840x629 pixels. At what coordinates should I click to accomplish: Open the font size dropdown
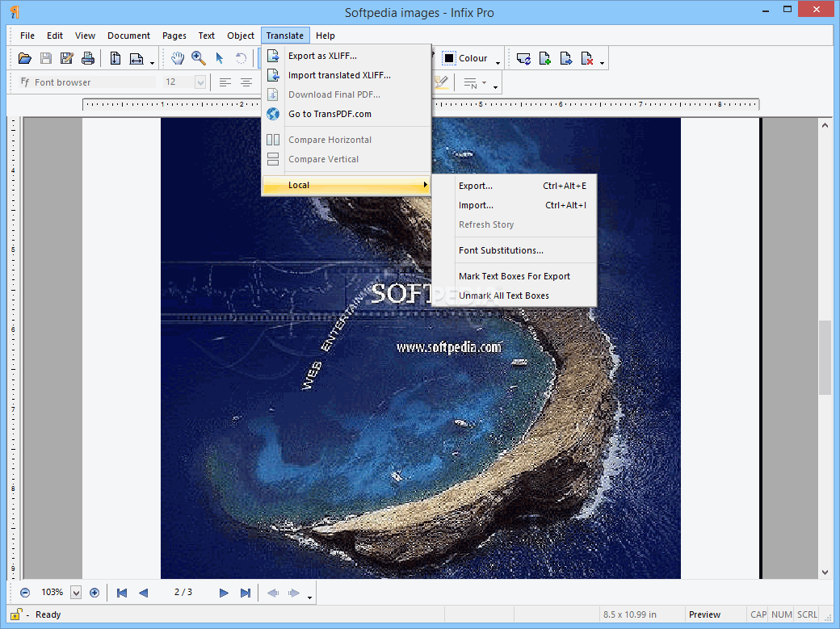tap(200, 82)
